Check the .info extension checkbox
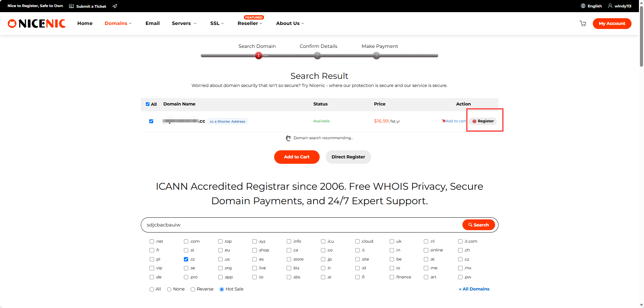The height and width of the screenshot is (308, 644). point(289,241)
